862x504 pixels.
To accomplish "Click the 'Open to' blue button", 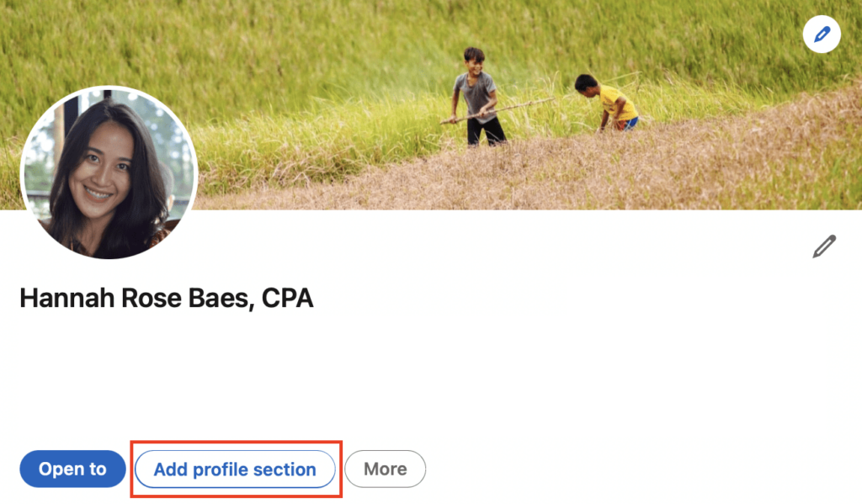I will coord(72,469).
